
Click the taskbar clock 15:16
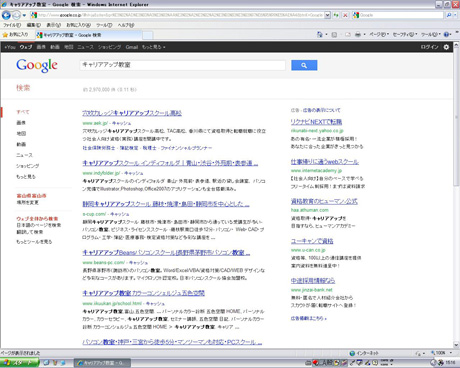point(450,362)
